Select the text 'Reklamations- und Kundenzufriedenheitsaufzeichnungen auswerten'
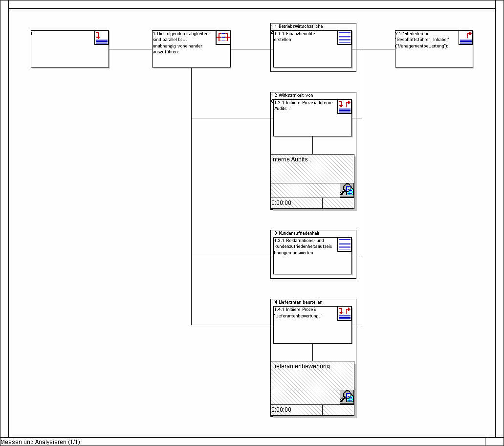Viewport: 504px width, 446px height. [303, 246]
